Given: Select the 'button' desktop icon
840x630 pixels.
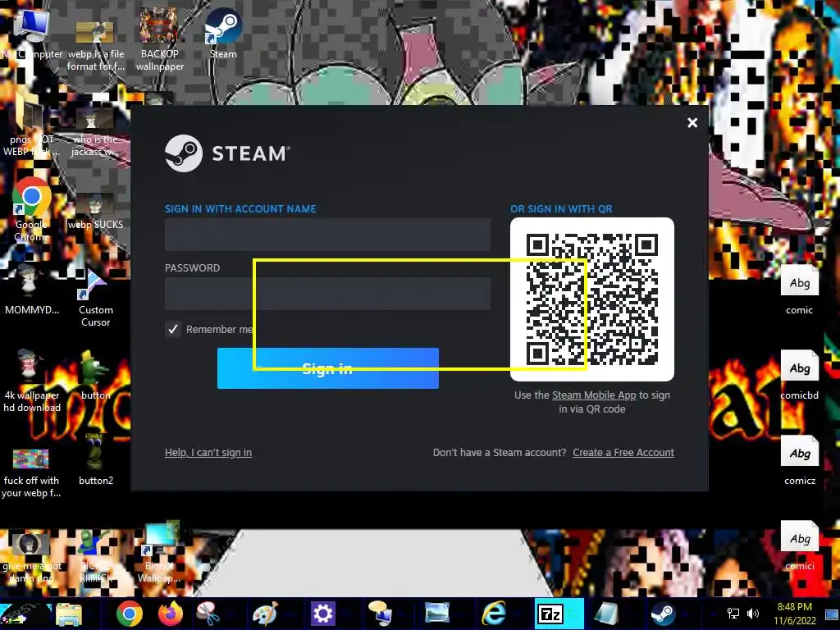Looking at the screenshot, I should (95, 375).
